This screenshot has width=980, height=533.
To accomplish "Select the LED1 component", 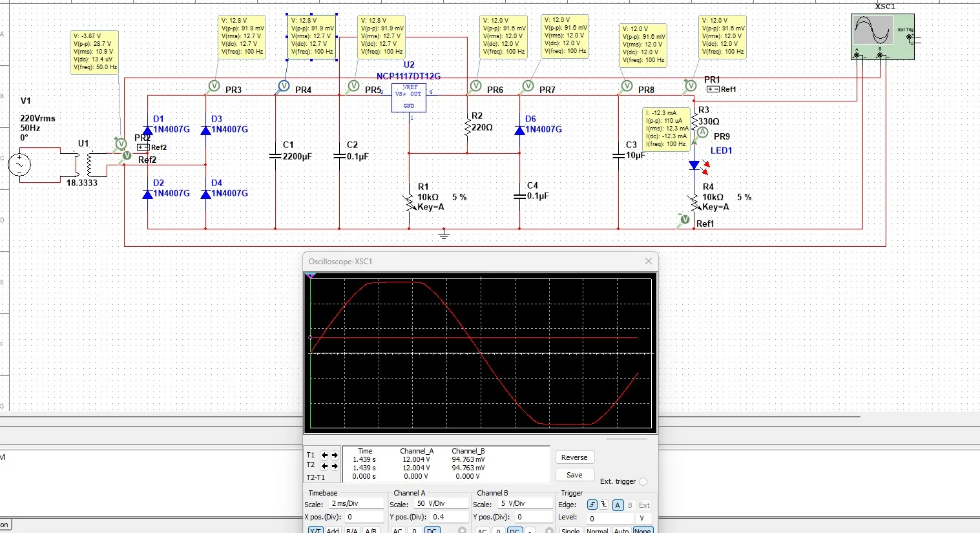I will click(698, 167).
